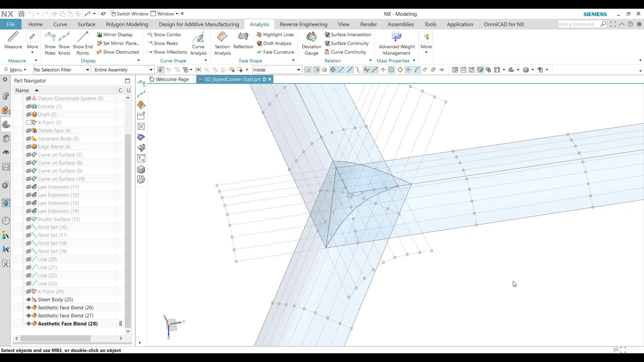Click the Find a Command search field
Screen dimensions: 644x362
coord(578,24)
